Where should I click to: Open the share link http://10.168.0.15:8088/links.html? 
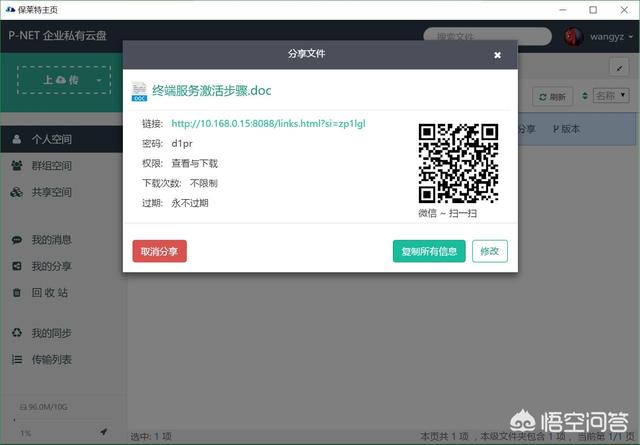pos(268,123)
